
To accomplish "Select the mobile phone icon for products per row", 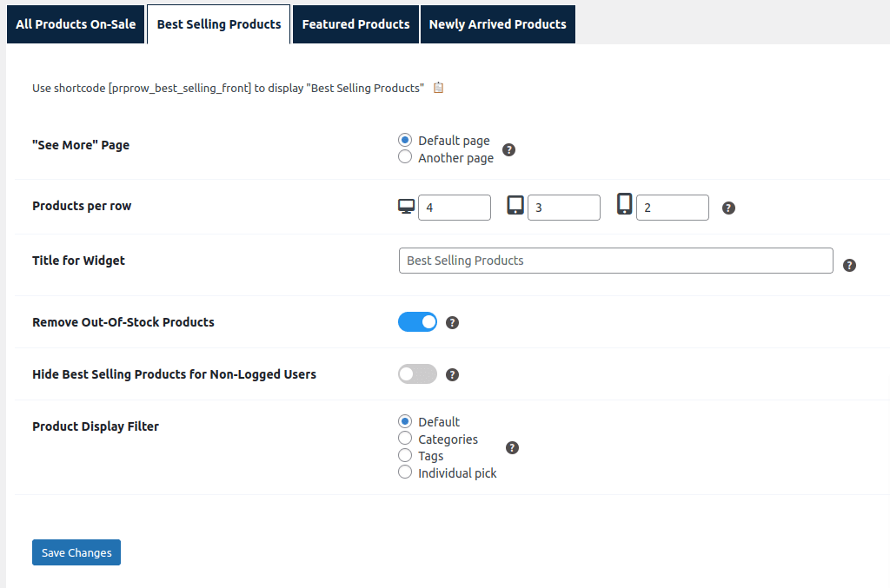I will coord(623,206).
